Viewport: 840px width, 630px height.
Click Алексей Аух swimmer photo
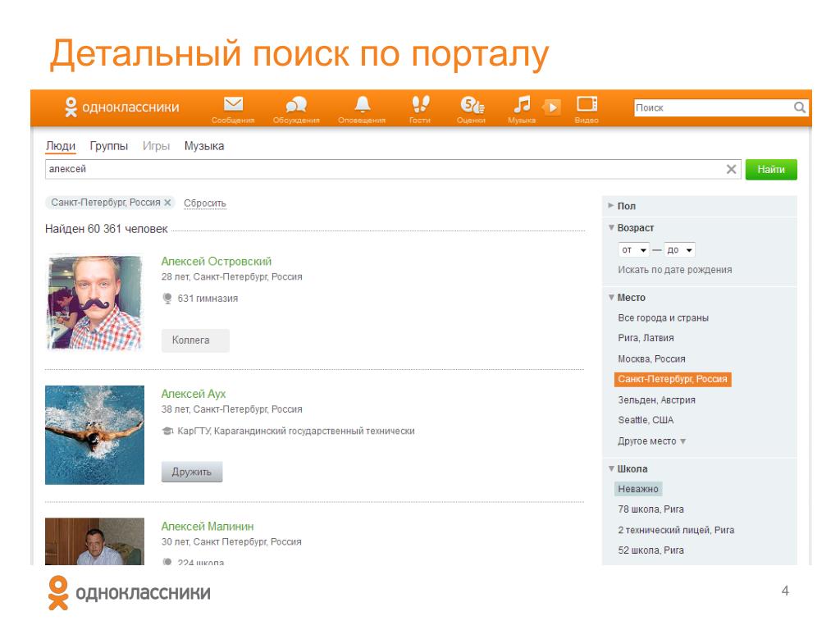coord(95,435)
